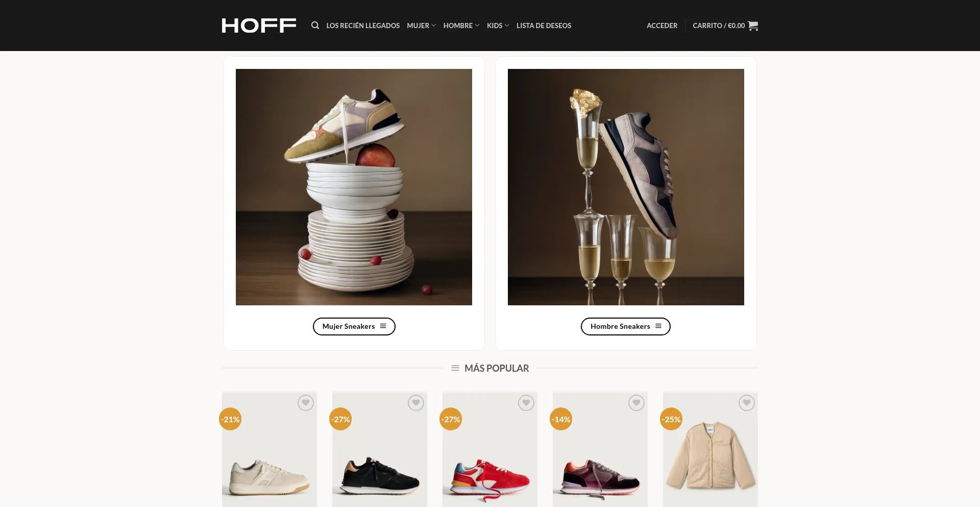
Task: Open the sneaker on plates image
Action: coord(354,187)
